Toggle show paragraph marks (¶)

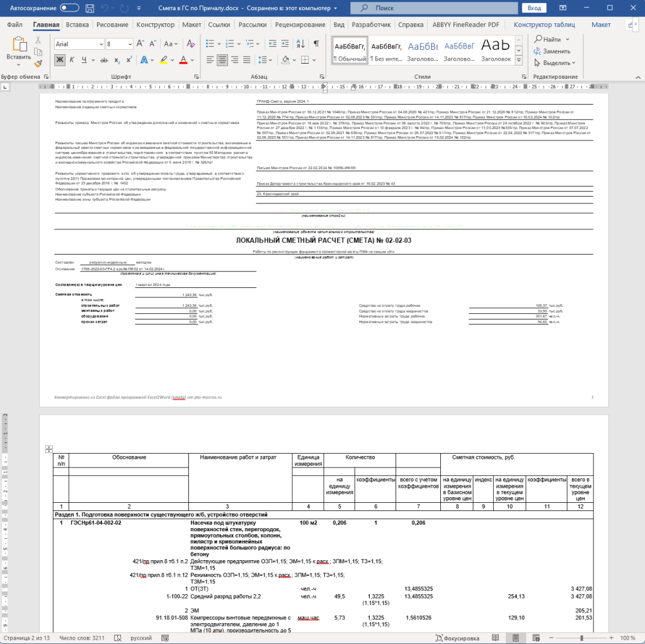[x=316, y=43]
